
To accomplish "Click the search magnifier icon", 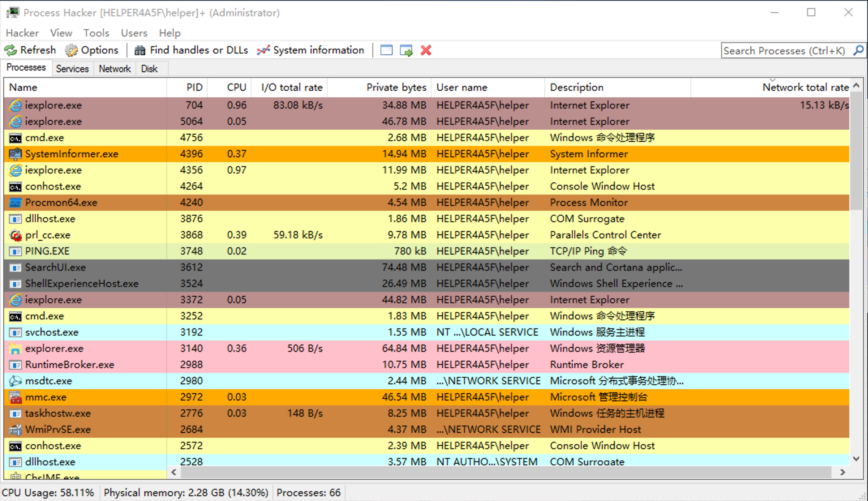I will click(x=858, y=50).
